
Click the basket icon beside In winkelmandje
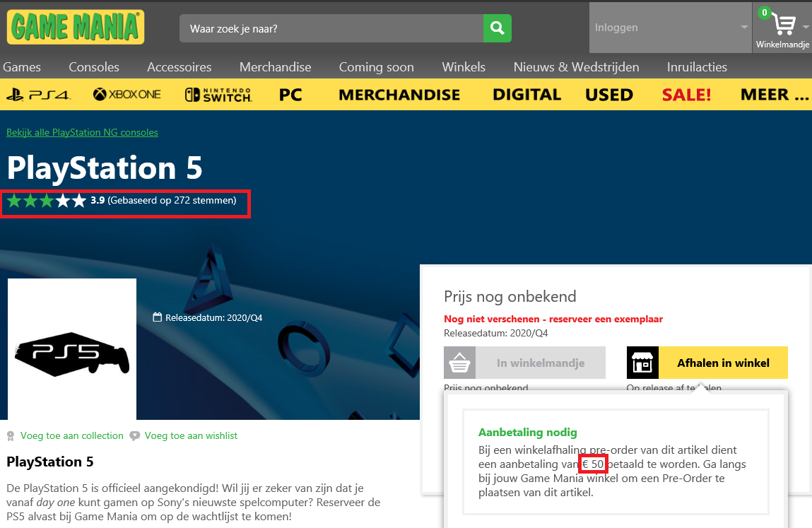coord(460,363)
